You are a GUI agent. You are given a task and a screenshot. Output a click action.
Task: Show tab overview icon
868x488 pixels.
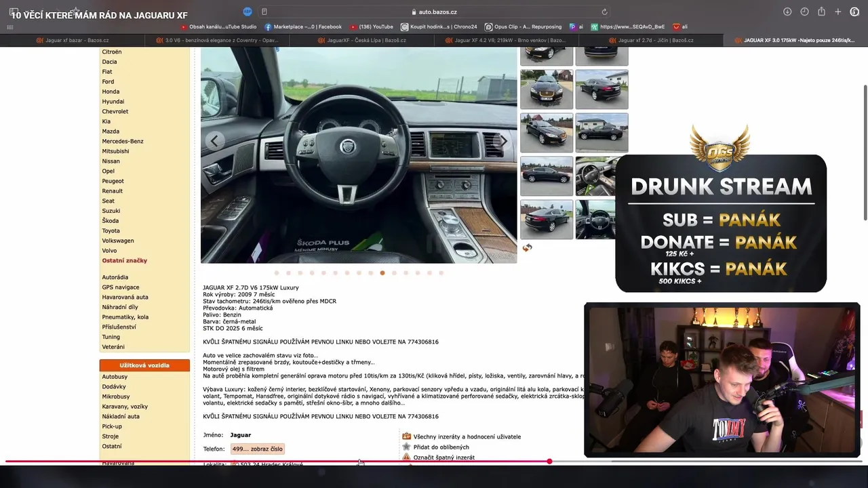(855, 12)
